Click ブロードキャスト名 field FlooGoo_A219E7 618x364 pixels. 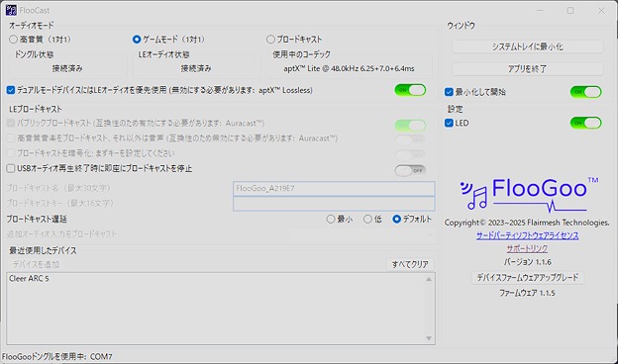pyautogui.click(x=334, y=189)
